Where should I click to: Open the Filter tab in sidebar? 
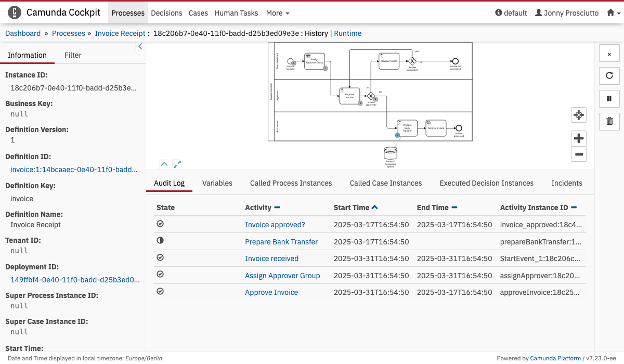pos(73,55)
